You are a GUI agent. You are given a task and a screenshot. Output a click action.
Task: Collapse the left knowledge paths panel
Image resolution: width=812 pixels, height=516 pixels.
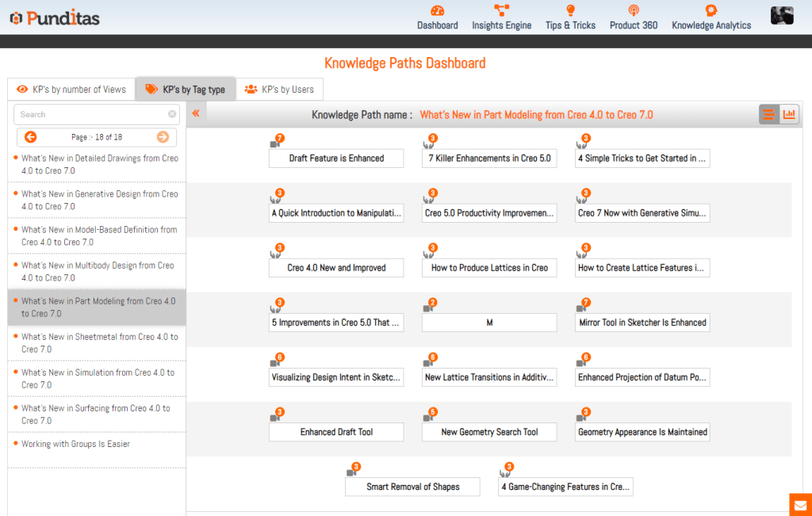196,114
